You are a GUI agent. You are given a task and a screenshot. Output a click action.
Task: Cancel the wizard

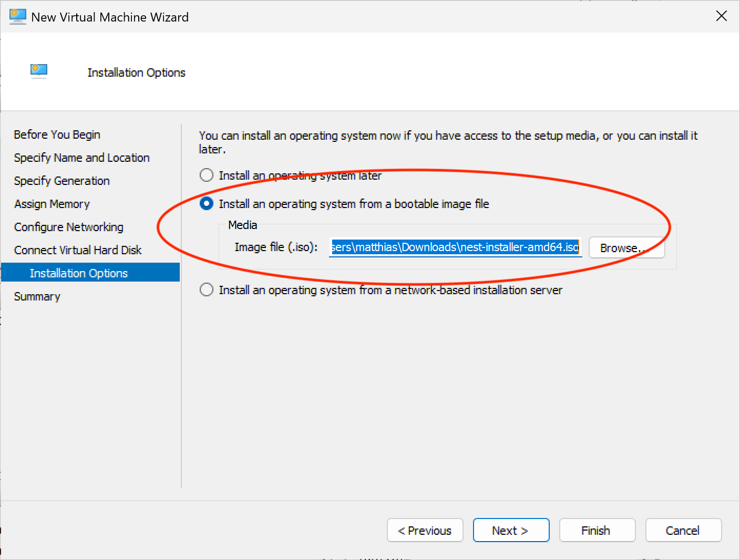click(x=684, y=531)
